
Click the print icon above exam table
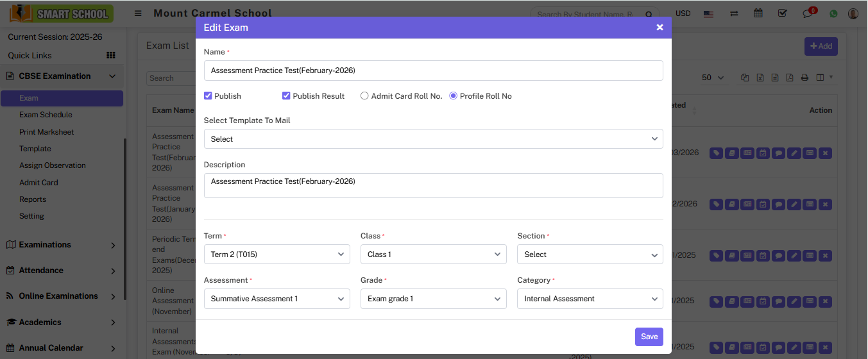[804, 78]
